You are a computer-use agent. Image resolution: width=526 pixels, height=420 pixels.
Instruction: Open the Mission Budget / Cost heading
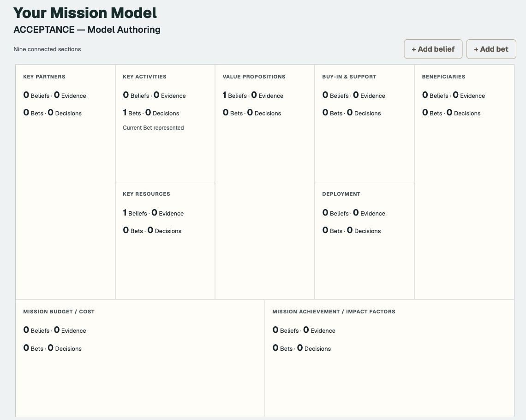59,312
